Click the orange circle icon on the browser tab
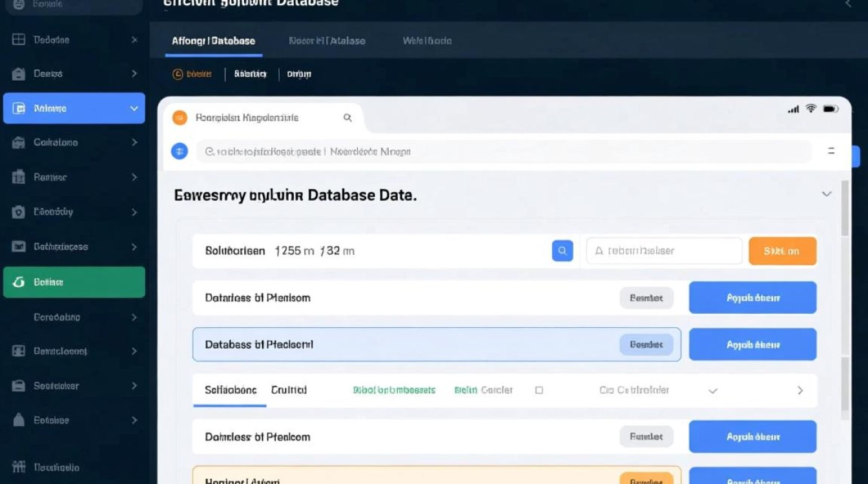 [x=179, y=117]
